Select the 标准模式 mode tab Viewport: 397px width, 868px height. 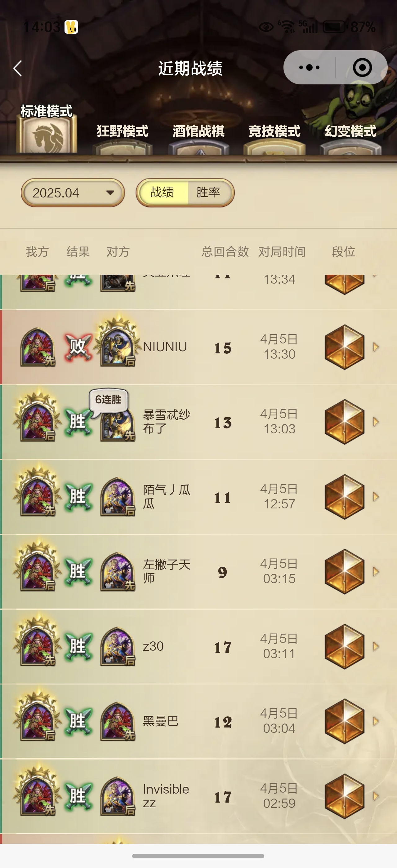pos(47,129)
